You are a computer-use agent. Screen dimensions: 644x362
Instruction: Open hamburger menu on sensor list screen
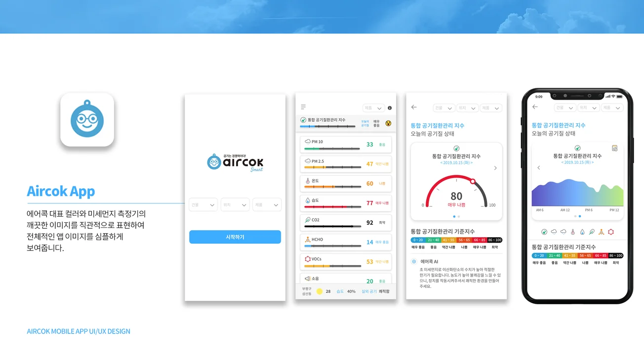pyautogui.click(x=303, y=107)
